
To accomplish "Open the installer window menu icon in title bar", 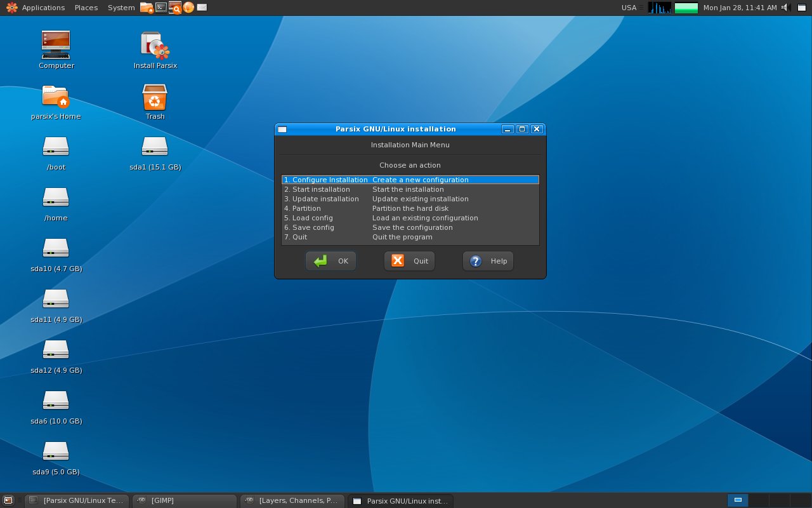I will (282, 129).
